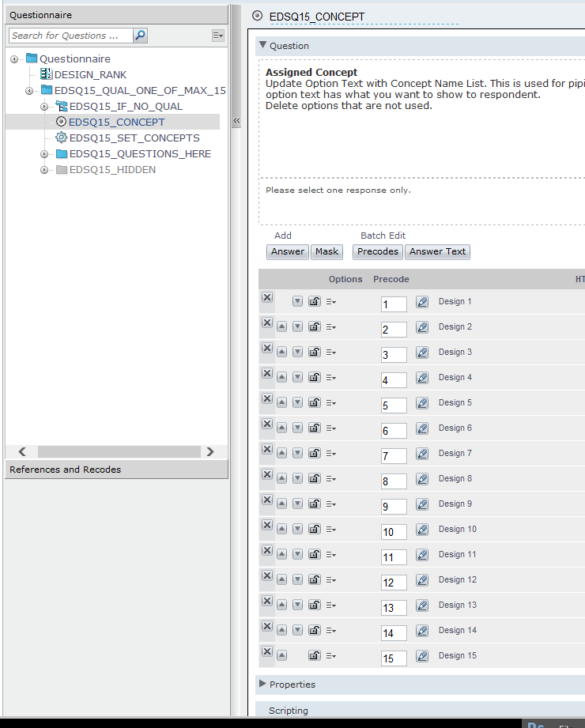Move Design 1 option down
Viewport: 585px width, 728px height.
[x=297, y=301]
